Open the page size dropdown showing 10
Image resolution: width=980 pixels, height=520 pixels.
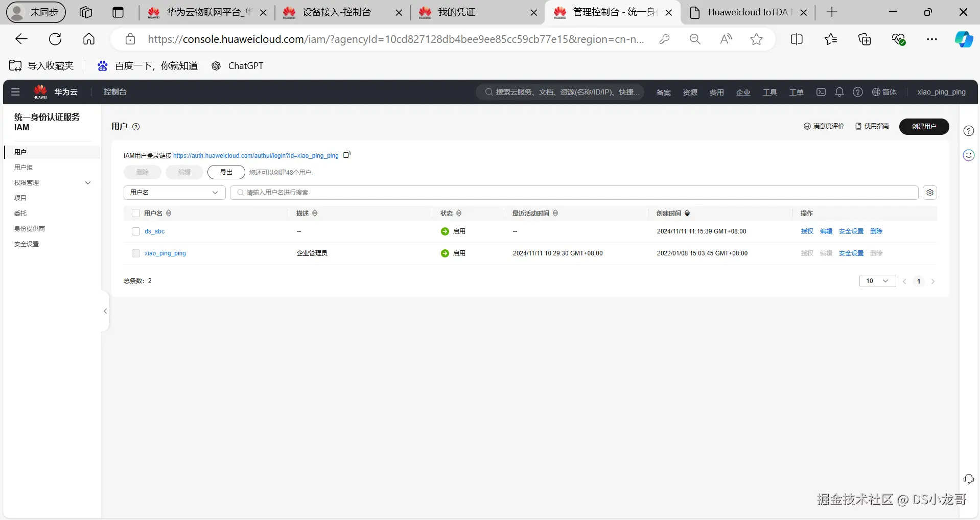click(x=877, y=281)
